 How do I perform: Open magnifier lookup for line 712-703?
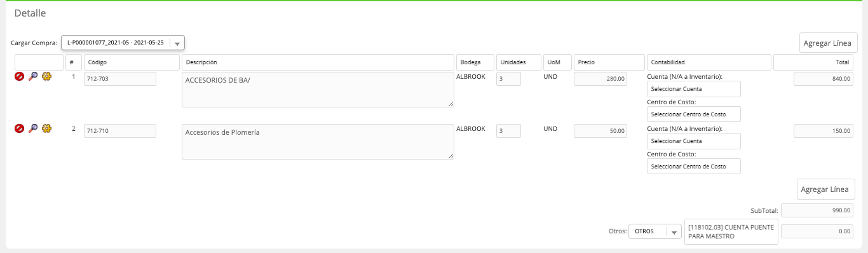[x=33, y=76]
